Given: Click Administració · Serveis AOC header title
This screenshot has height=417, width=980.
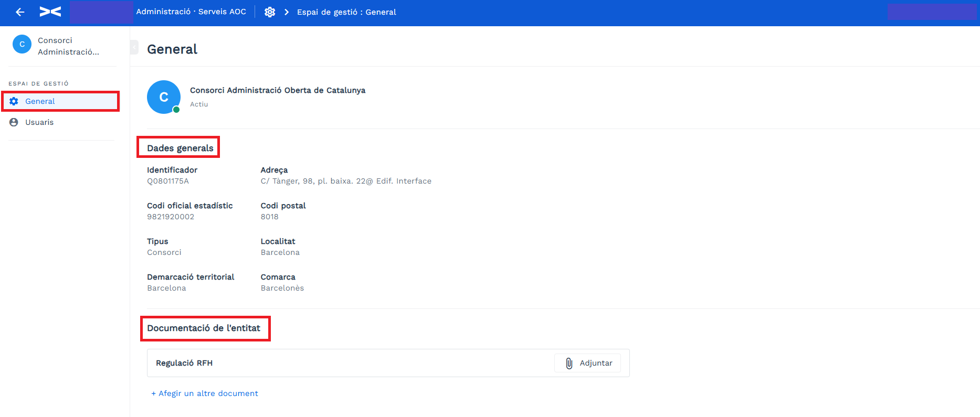Looking at the screenshot, I should click(191, 12).
